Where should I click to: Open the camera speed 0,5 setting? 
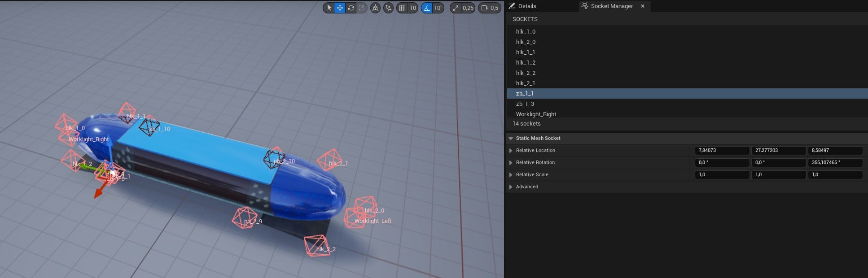pos(490,8)
